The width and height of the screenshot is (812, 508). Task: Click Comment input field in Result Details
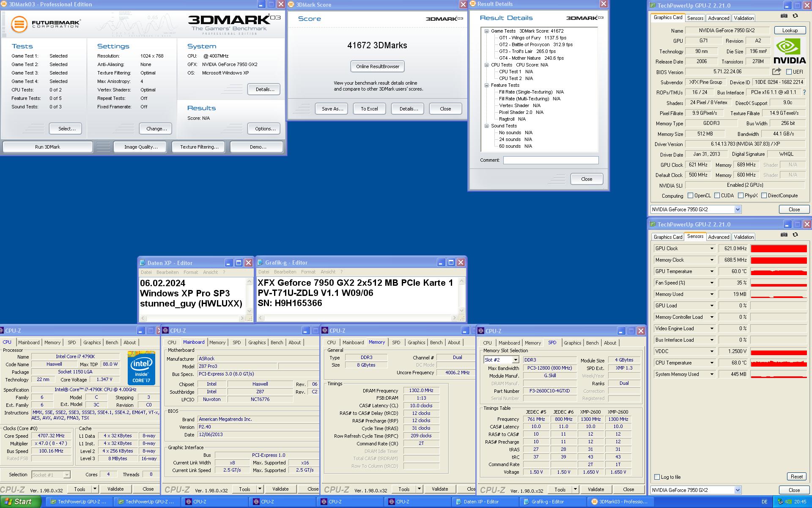(x=551, y=160)
